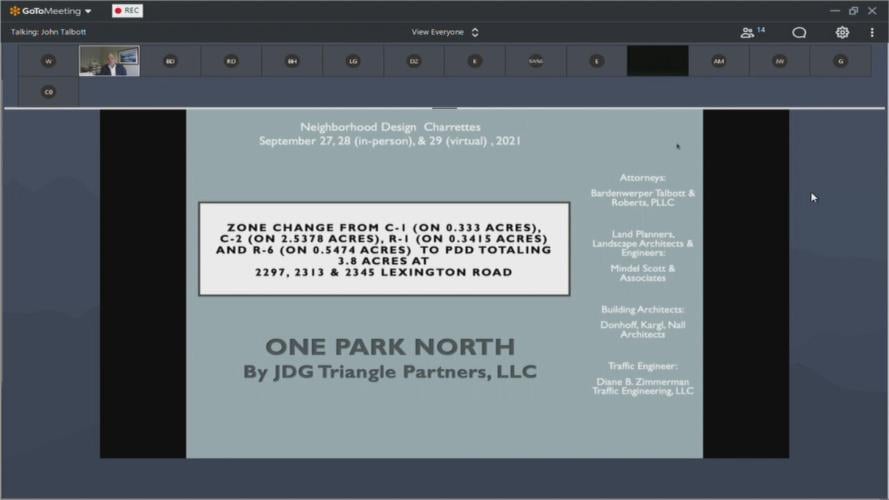Image resolution: width=889 pixels, height=500 pixels.
Task: Click the shared One Park North slide
Action: pos(444,284)
